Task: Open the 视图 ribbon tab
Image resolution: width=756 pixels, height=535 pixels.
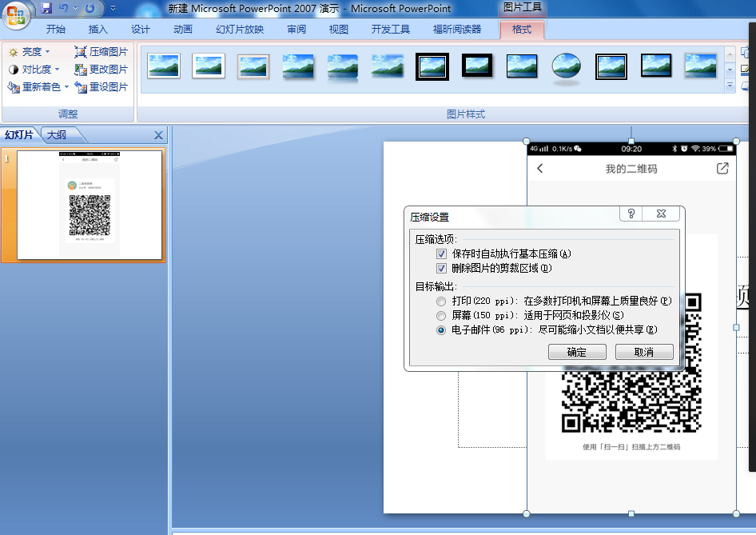Action: (339, 30)
